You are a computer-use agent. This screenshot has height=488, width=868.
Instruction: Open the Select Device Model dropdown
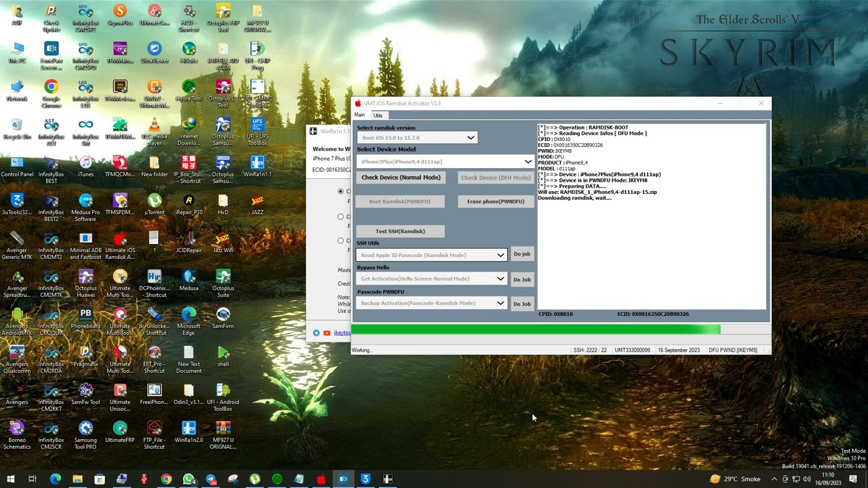tap(528, 162)
